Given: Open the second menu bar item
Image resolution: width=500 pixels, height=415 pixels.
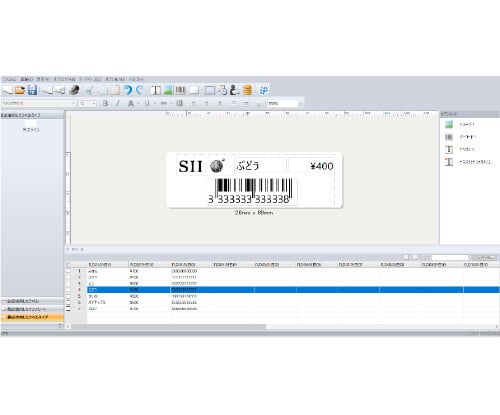Looking at the screenshot, I should (26, 79).
